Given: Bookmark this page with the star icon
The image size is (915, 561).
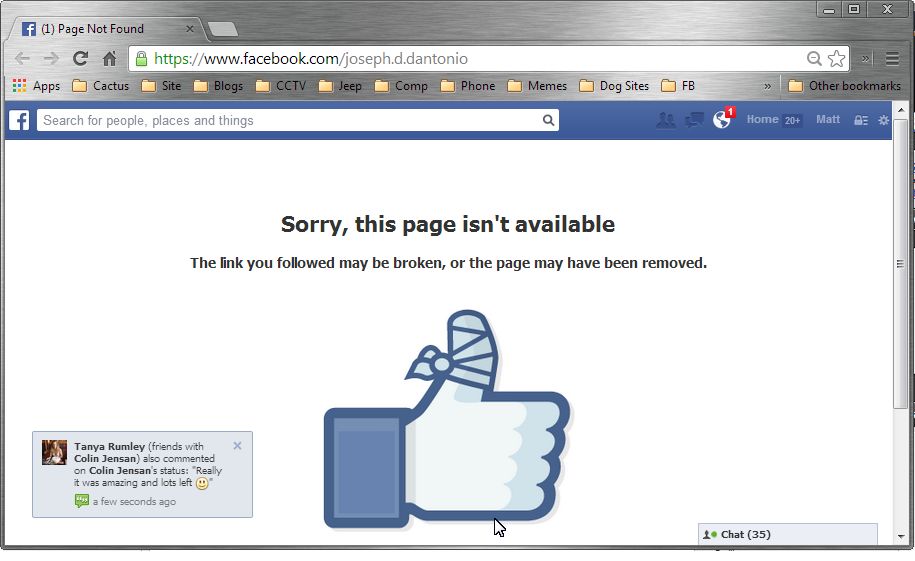Looking at the screenshot, I should (836, 58).
